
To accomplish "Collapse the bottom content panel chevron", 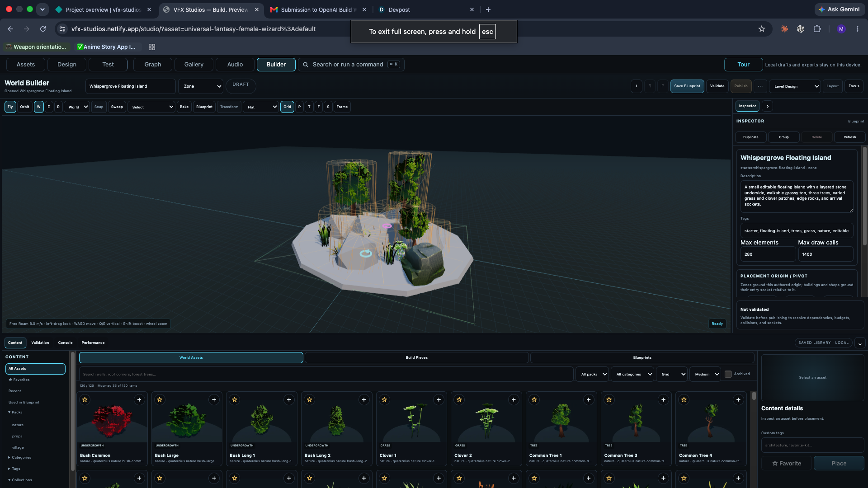I will (x=860, y=343).
